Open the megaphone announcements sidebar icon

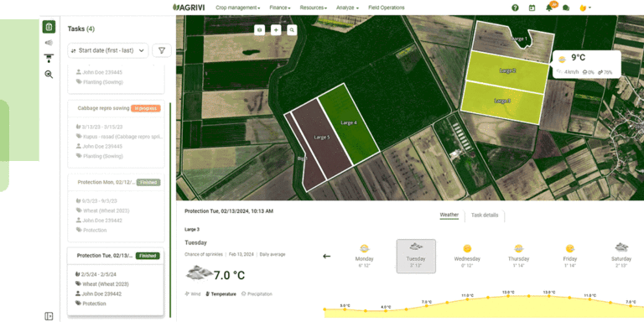pos(49,43)
